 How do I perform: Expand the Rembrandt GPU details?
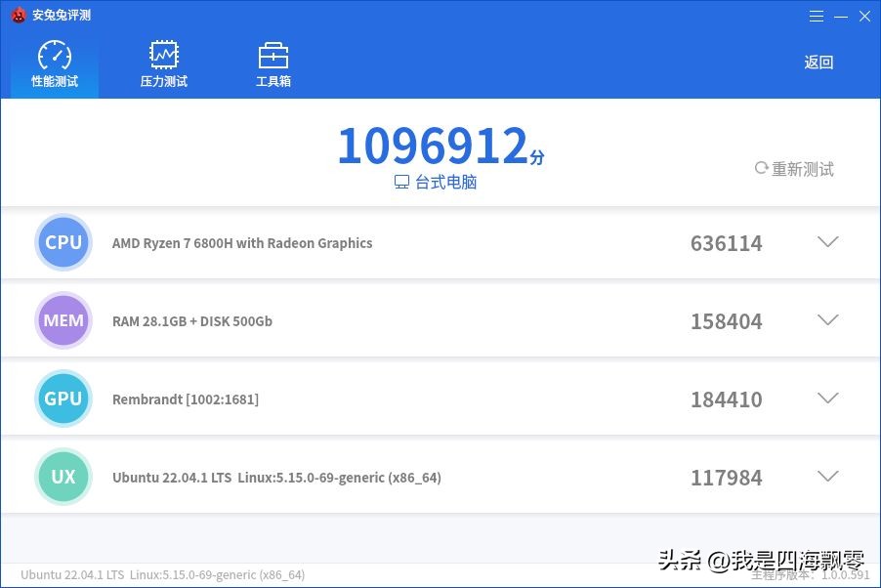[x=827, y=398]
